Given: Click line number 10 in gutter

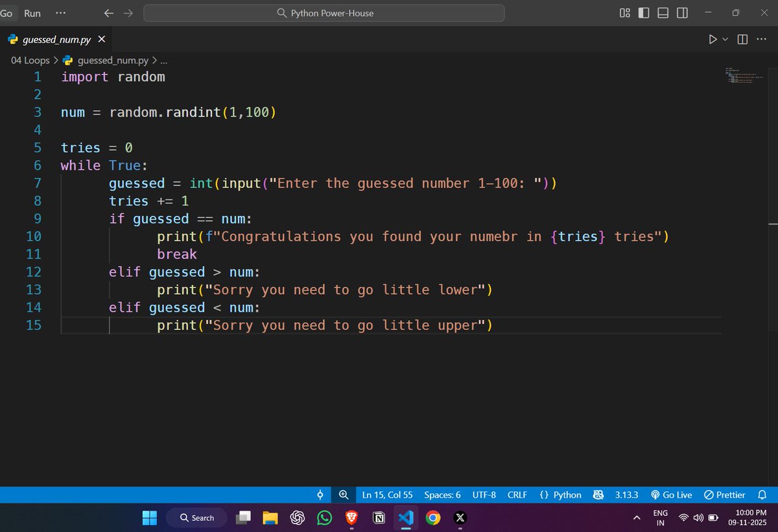Looking at the screenshot, I should pyautogui.click(x=34, y=237).
